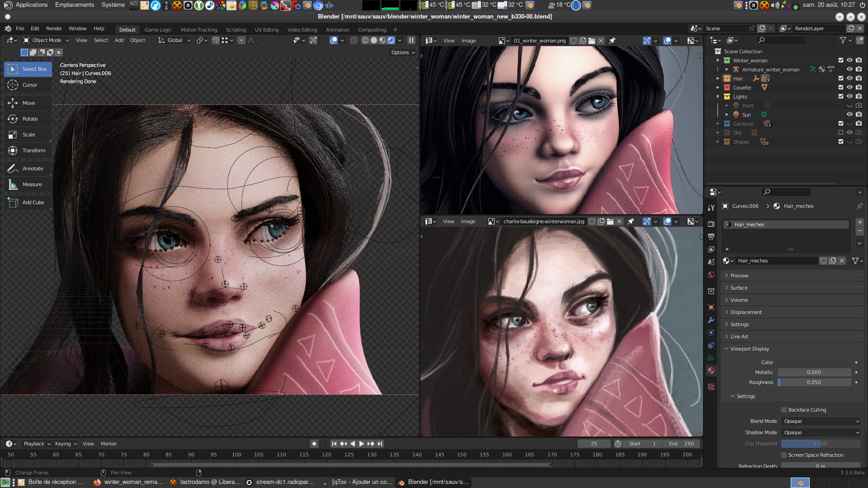Viewport: 868px width, 488px height.
Task: Open viewport Add menu
Action: [119, 40]
